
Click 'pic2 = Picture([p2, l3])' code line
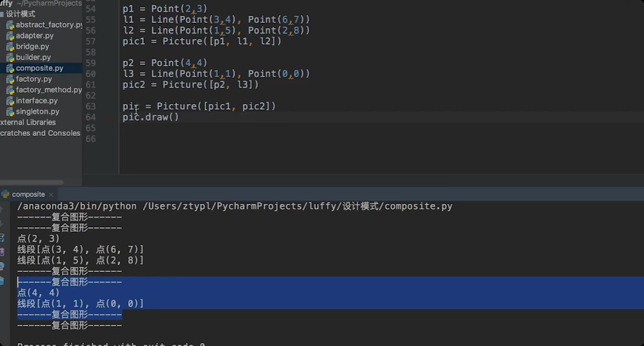click(191, 84)
